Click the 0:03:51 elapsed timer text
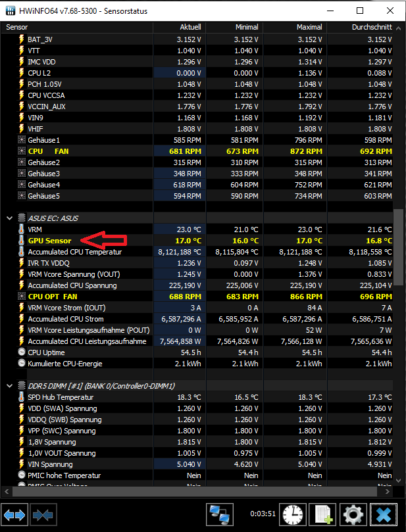The height and width of the screenshot is (532, 406). (x=263, y=514)
